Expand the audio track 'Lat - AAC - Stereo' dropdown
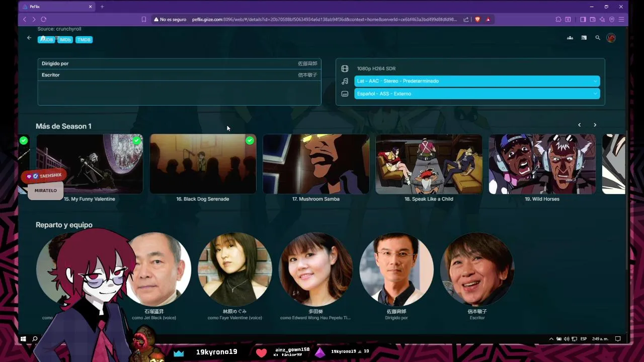 click(477, 81)
